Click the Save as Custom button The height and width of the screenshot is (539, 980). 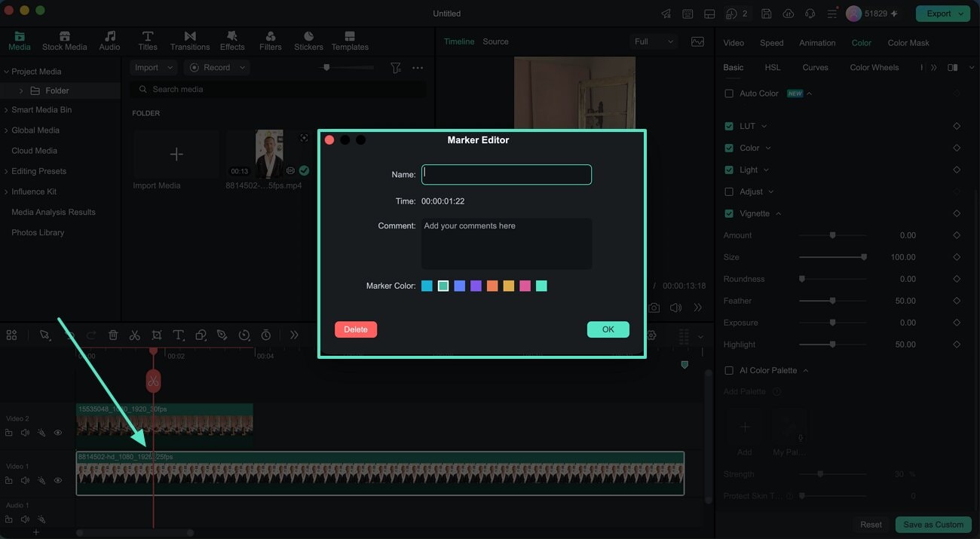pyautogui.click(x=933, y=525)
